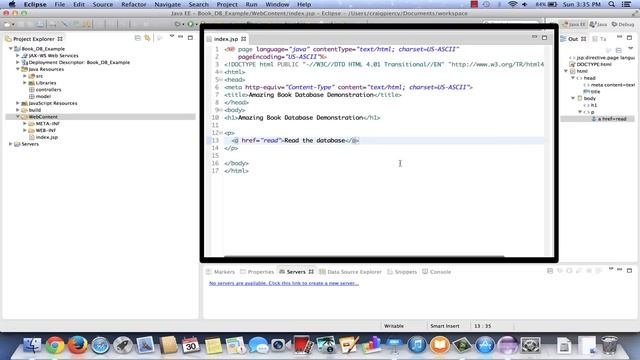Open the Task List tab beside Outline

[x=600, y=39]
